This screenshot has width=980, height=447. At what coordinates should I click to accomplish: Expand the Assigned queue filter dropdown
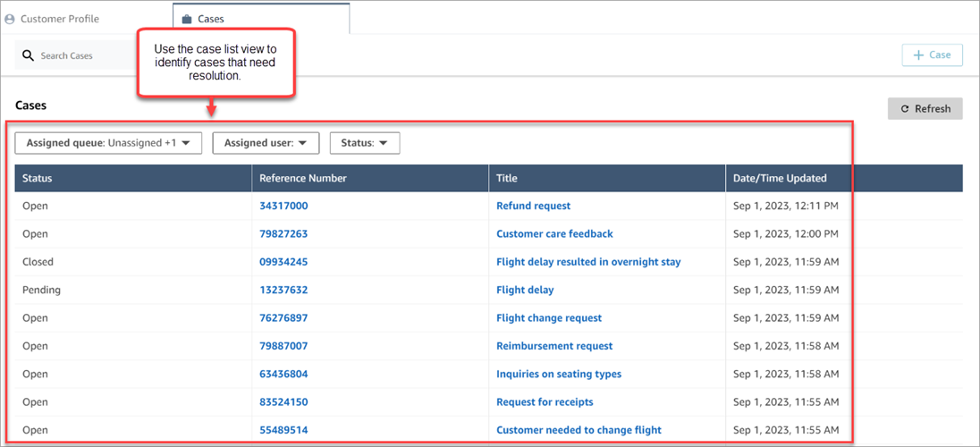108,143
